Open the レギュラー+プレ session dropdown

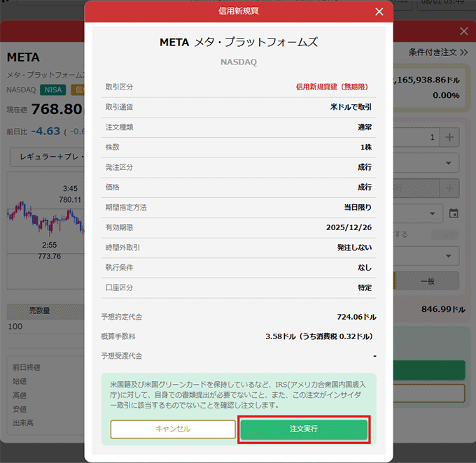pyautogui.click(x=47, y=157)
